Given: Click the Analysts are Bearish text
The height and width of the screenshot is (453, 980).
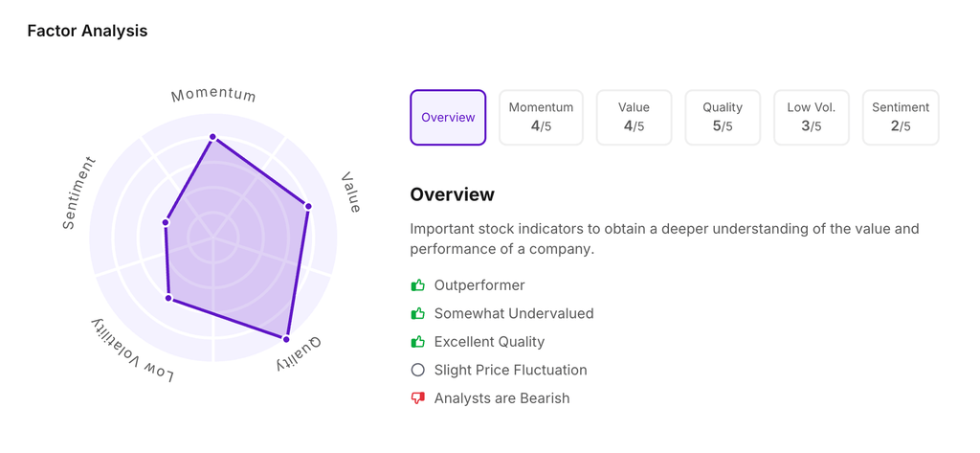Looking at the screenshot, I should 501,398.
